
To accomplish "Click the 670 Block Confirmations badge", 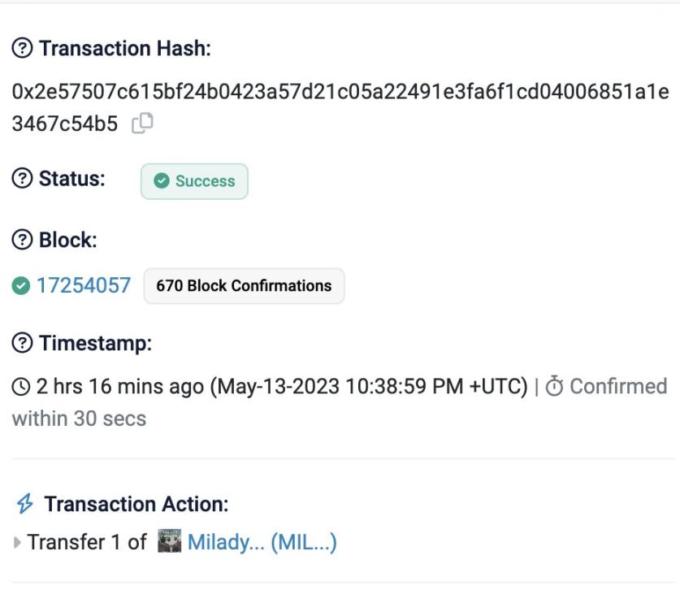I will point(244,286).
